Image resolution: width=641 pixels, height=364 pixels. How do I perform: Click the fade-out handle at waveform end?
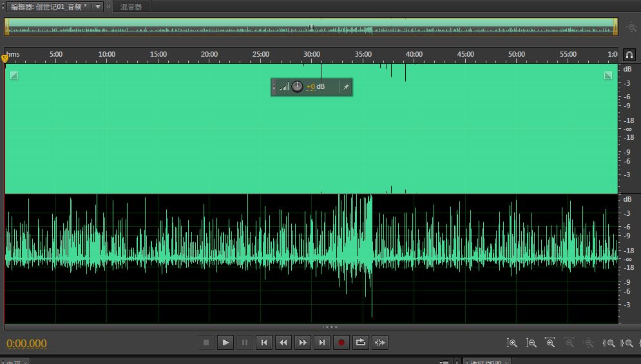pos(608,75)
